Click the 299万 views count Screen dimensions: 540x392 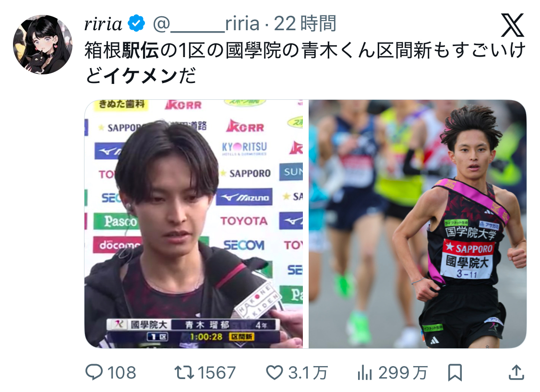pyautogui.click(x=403, y=373)
